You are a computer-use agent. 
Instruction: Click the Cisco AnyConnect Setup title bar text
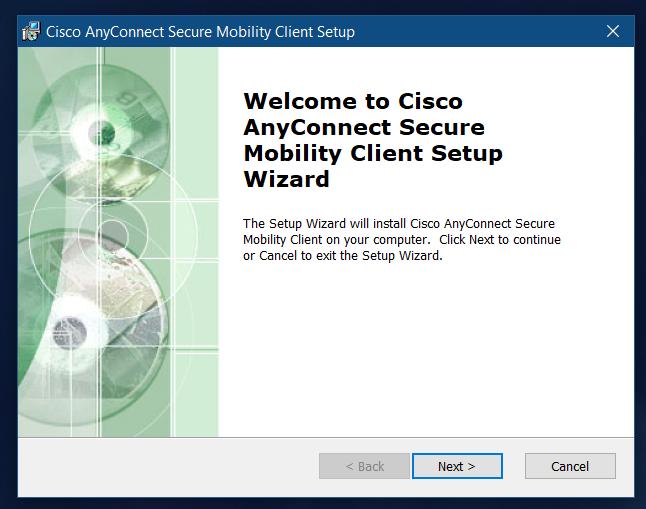[200, 32]
